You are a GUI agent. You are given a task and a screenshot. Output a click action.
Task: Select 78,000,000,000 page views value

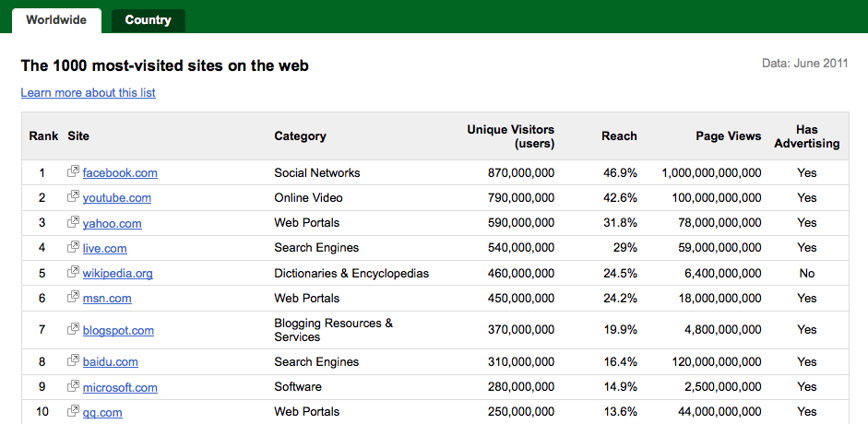coord(720,223)
